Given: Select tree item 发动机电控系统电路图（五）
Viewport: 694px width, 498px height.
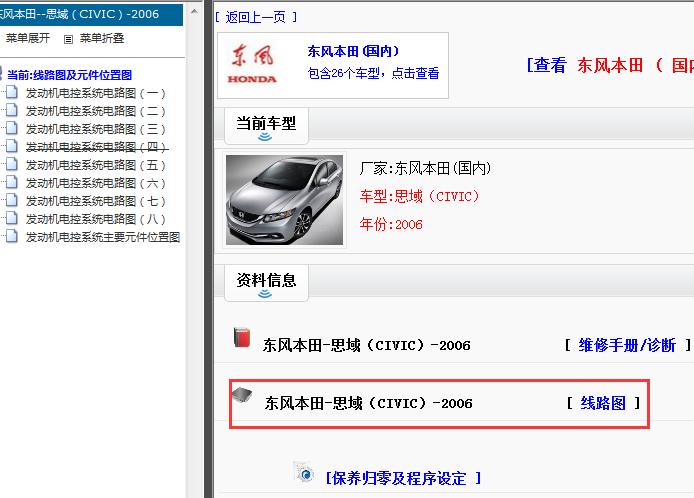Looking at the screenshot, I should coord(95,165).
